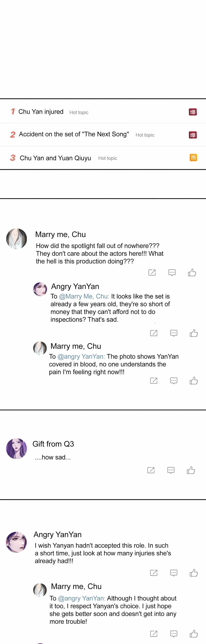Click the orange hot badge on third topic
The image size is (206, 644).
pos(193,158)
